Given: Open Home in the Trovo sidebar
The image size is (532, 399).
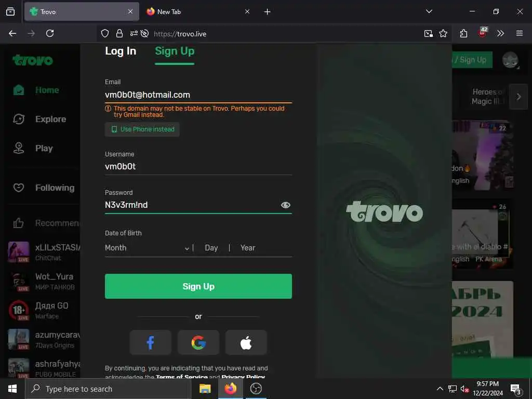Looking at the screenshot, I should pos(36,90).
